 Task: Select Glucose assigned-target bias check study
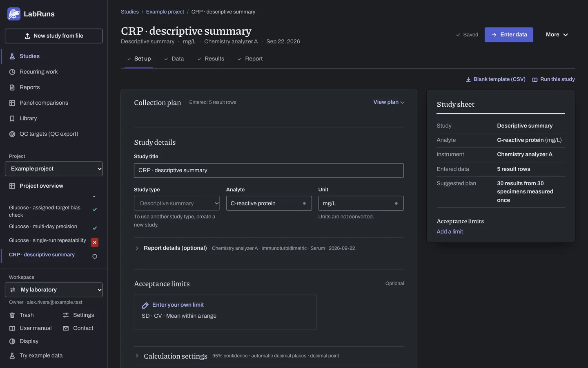tap(45, 211)
